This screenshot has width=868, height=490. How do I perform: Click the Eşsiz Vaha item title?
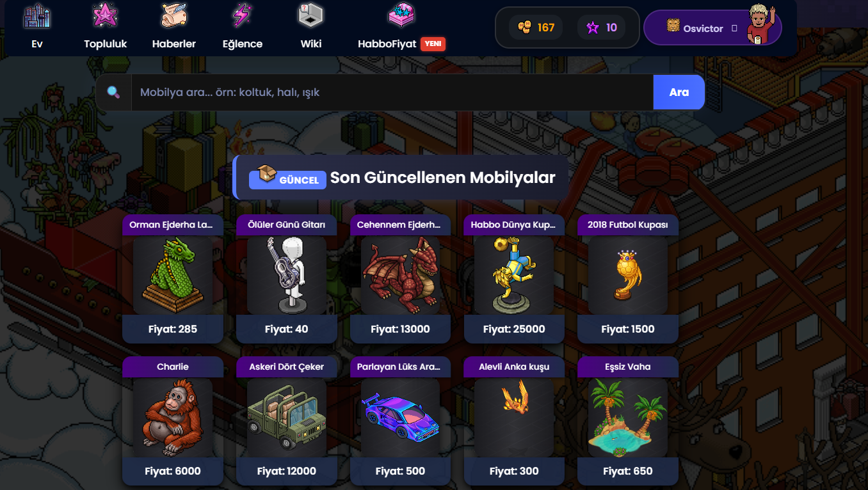point(628,367)
